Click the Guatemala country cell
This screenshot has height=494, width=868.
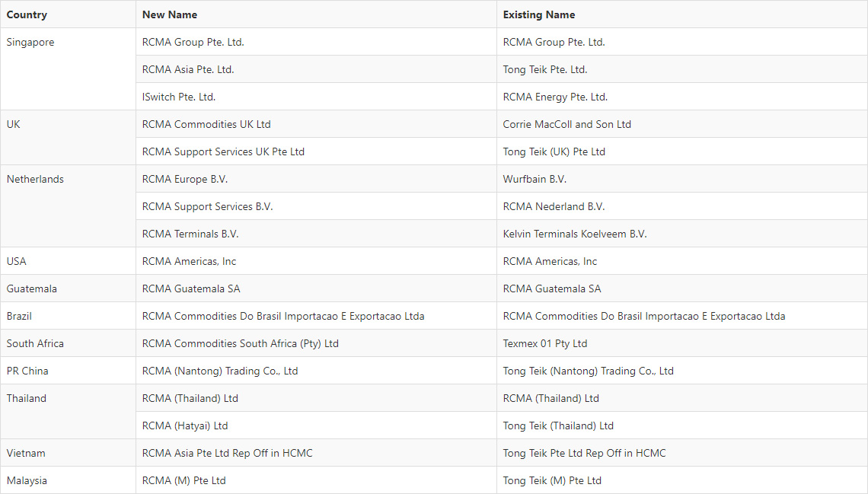point(68,288)
